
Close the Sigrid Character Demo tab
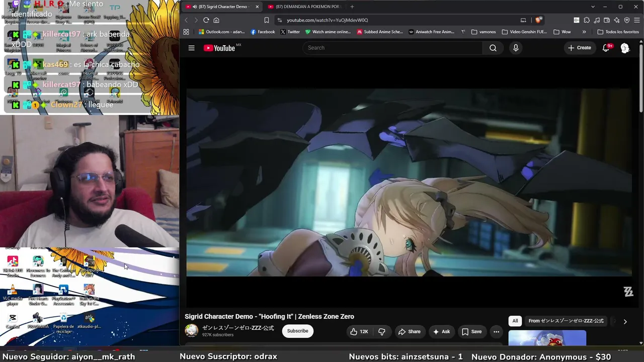[257, 7]
